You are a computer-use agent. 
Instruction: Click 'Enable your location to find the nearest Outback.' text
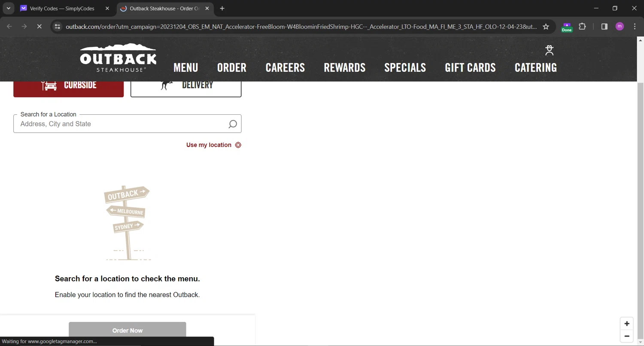click(x=128, y=295)
